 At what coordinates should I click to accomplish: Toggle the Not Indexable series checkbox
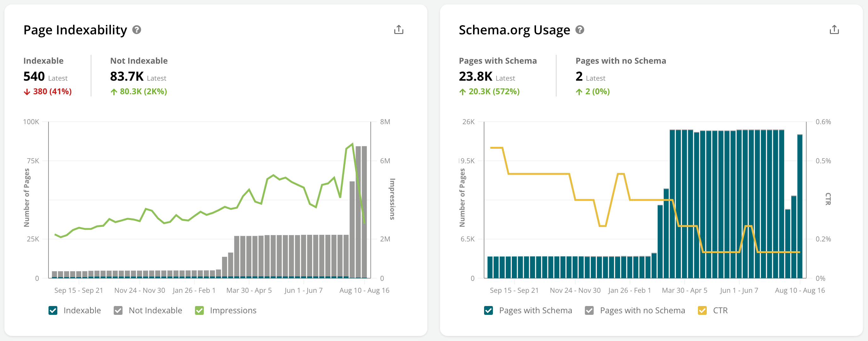click(x=118, y=310)
